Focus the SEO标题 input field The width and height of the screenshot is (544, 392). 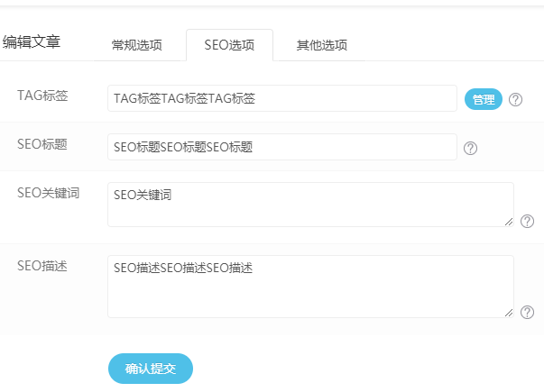click(282, 147)
